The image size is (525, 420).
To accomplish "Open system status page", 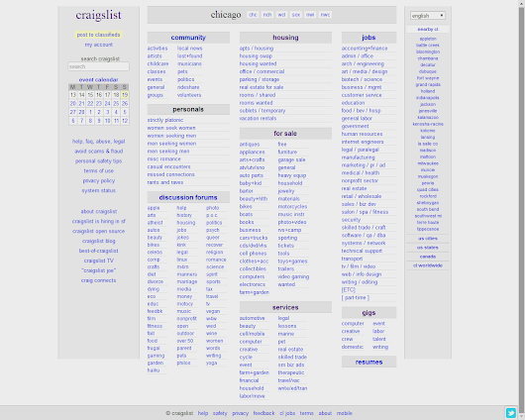I will point(98,190).
